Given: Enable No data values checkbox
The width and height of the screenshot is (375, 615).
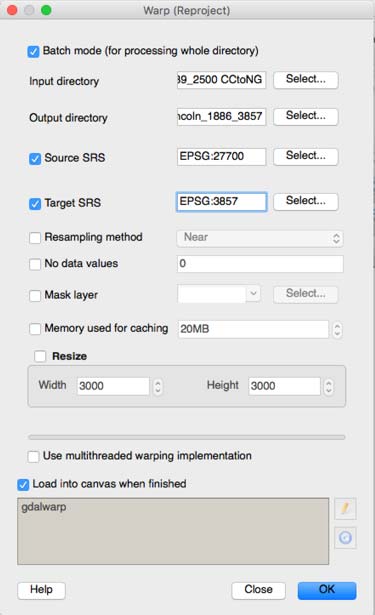Looking at the screenshot, I should tap(35, 264).
